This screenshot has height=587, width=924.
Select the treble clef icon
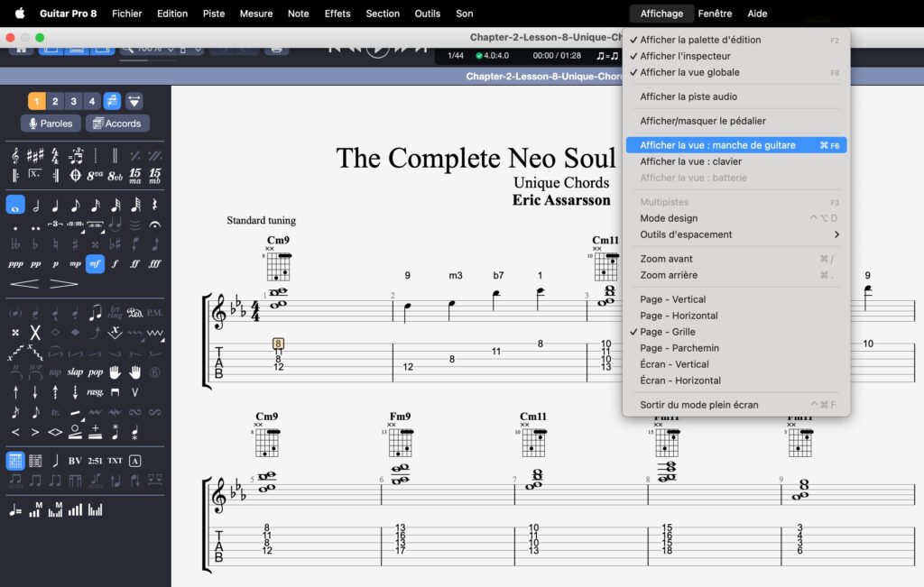tap(15, 155)
